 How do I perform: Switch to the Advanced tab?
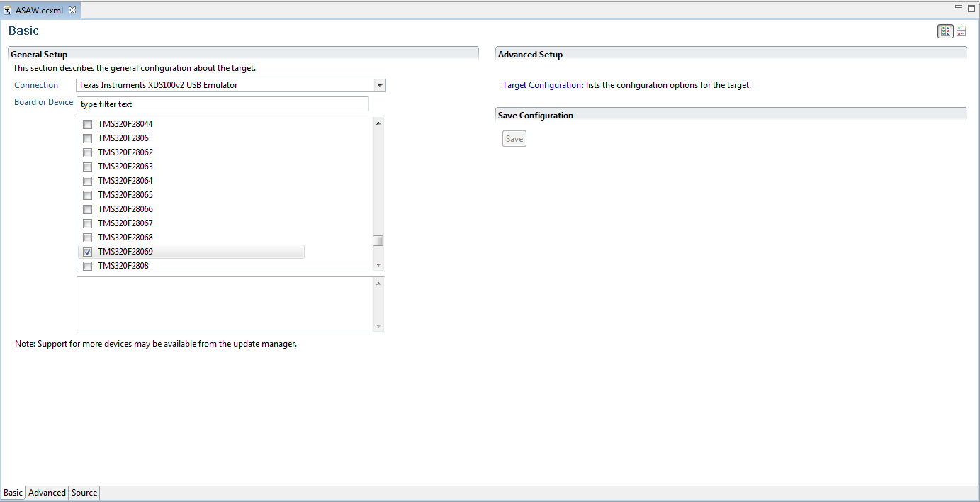(47, 493)
